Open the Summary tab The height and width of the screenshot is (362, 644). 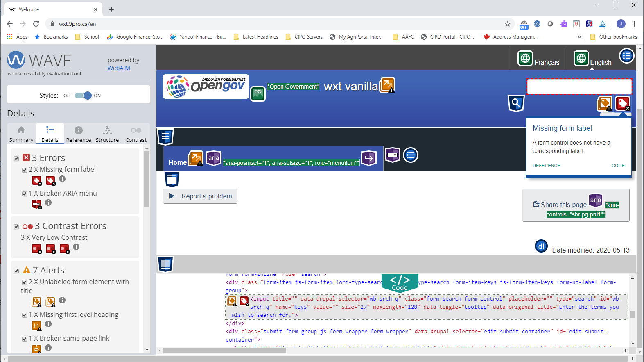coord(21,134)
